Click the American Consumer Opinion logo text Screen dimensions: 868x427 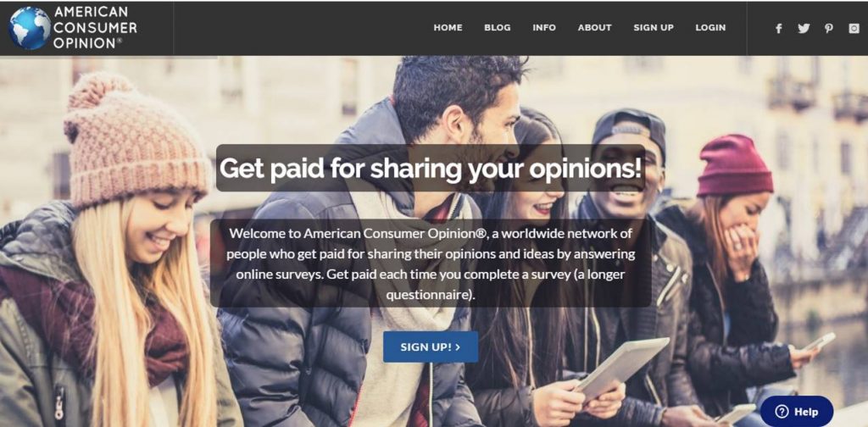95,28
